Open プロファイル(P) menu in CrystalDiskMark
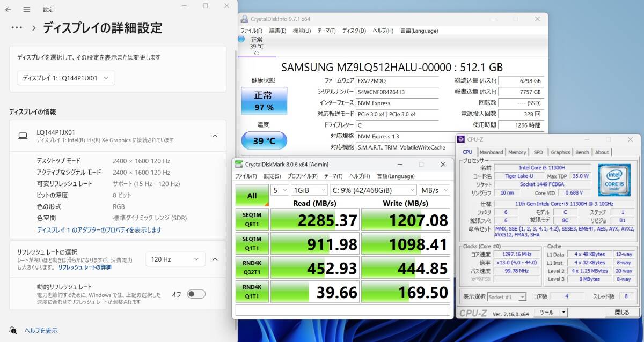This screenshot has height=342, width=644. click(302, 176)
